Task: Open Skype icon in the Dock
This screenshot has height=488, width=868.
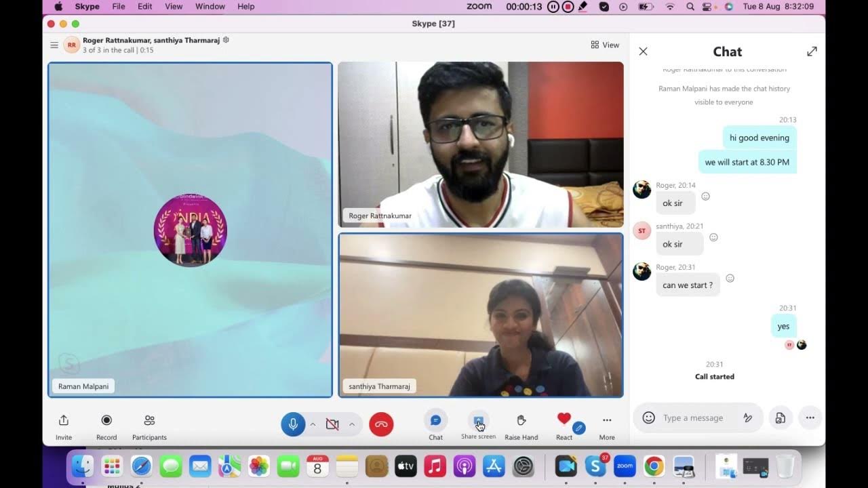Action: [595, 466]
